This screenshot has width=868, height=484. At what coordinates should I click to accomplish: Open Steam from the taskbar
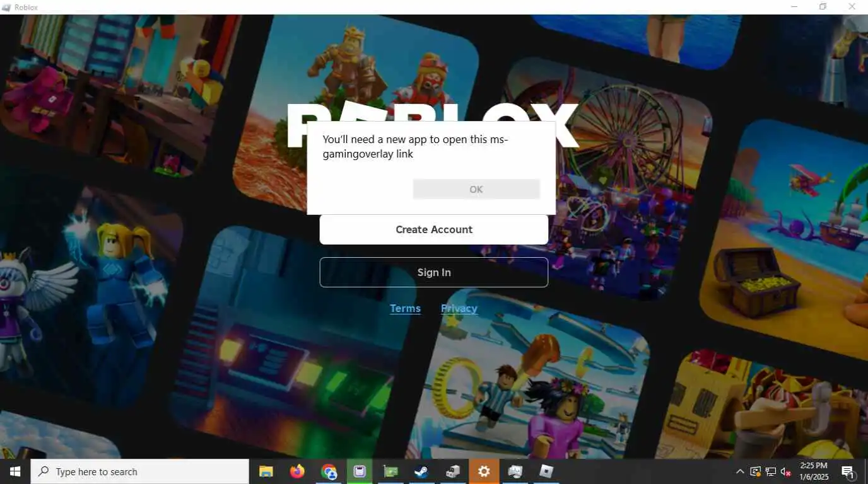pos(421,471)
